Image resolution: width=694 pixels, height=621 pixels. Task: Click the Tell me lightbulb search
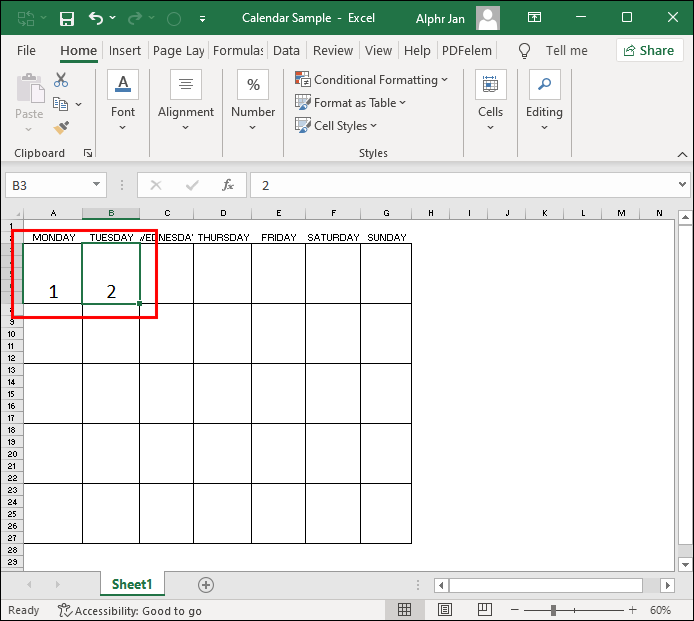coord(524,50)
